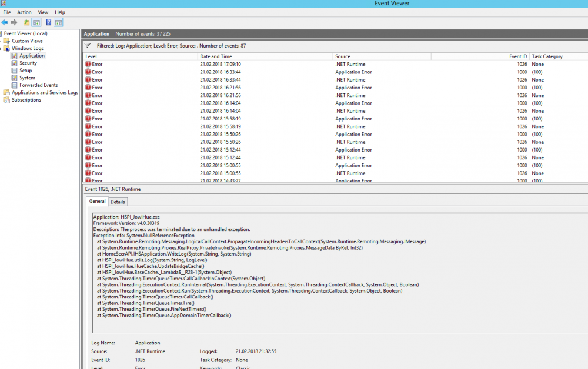
Task: Click the Up One Level folder icon
Action: [26, 22]
